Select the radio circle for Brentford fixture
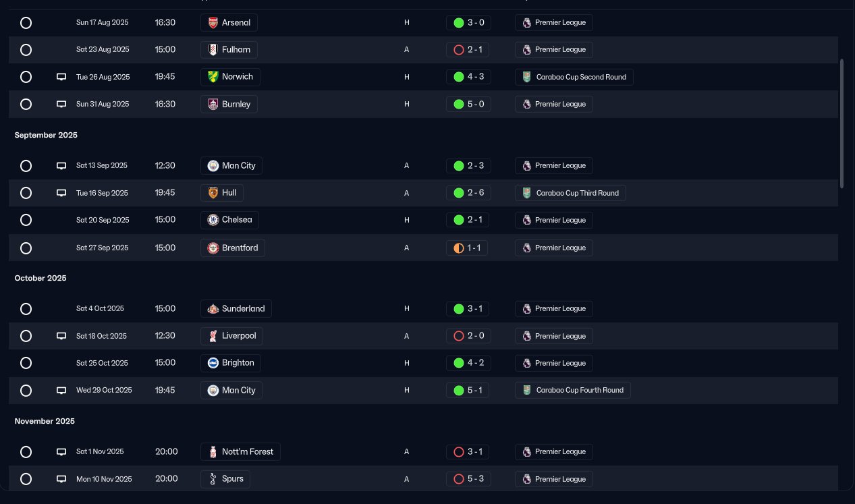The width and height of the screenshot is (855, 504). pos(26,248)
